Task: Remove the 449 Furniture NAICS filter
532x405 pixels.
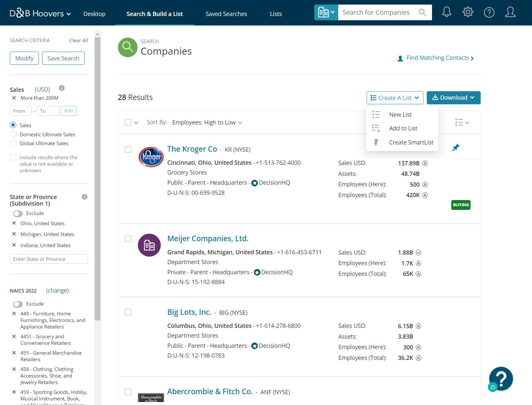Action: click(x=14, y=313)
